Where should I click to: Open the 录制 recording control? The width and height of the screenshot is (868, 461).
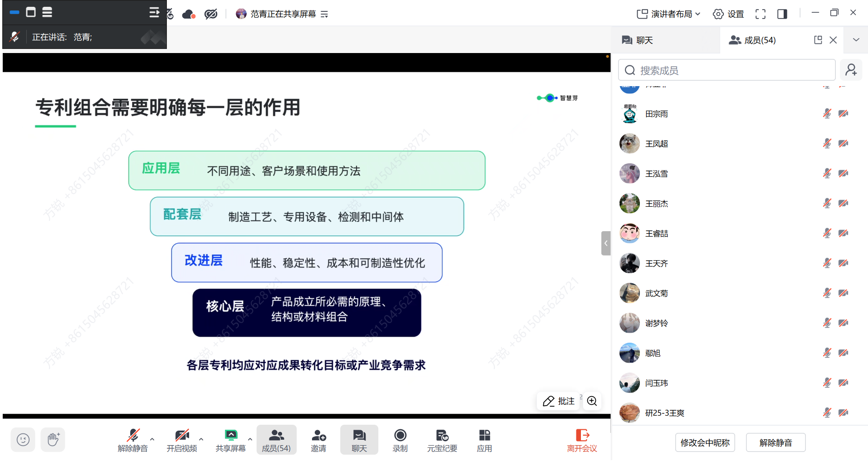(x=400, y=440)
